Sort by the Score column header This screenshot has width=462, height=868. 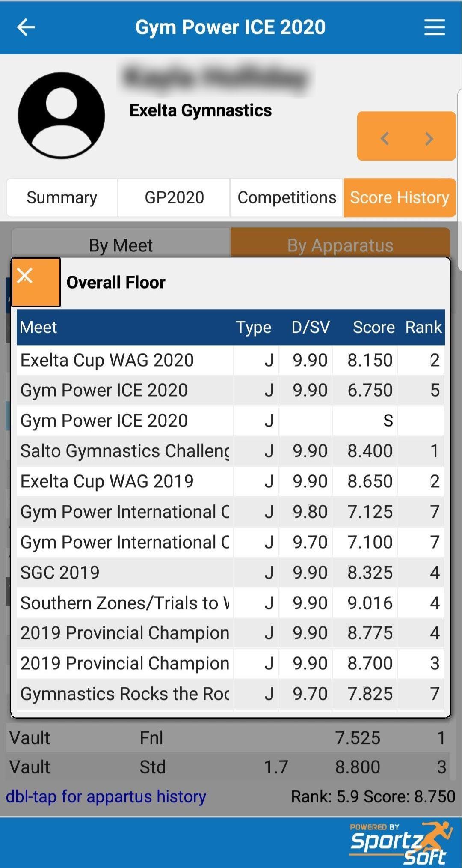click(373, 327)
